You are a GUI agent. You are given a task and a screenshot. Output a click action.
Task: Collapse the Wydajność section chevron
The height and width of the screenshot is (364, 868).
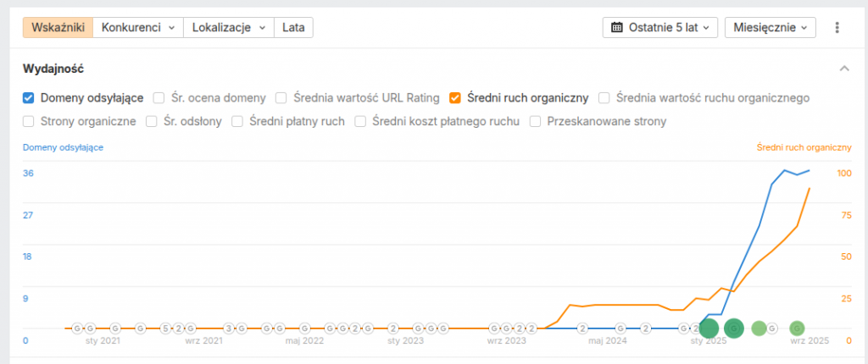tap(843, 69)
